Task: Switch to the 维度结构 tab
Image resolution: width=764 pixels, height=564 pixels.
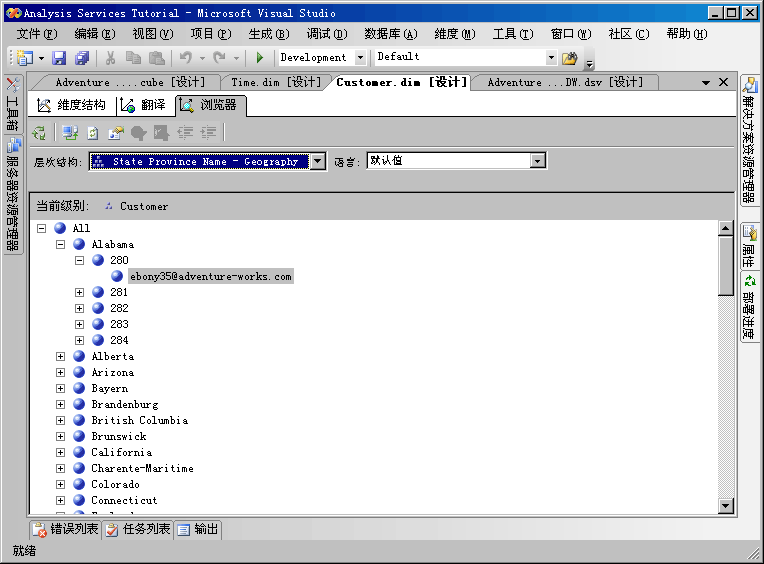Action: tap(72, 105)
